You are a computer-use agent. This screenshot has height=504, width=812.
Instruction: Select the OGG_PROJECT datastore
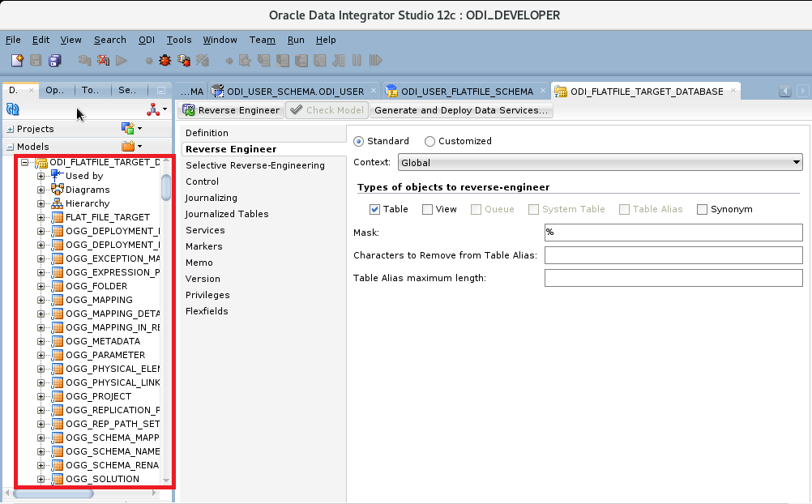(x=98, y=396)
